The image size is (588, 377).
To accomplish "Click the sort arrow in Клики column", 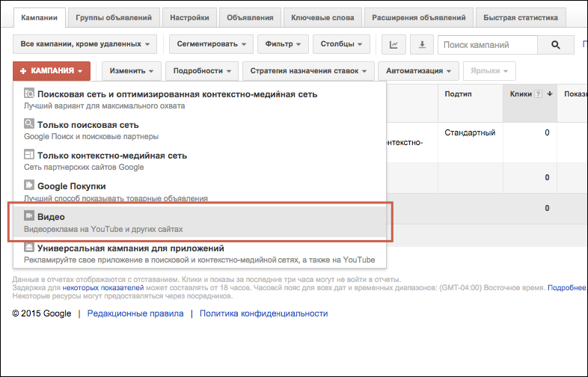I will tap(550, 94).
